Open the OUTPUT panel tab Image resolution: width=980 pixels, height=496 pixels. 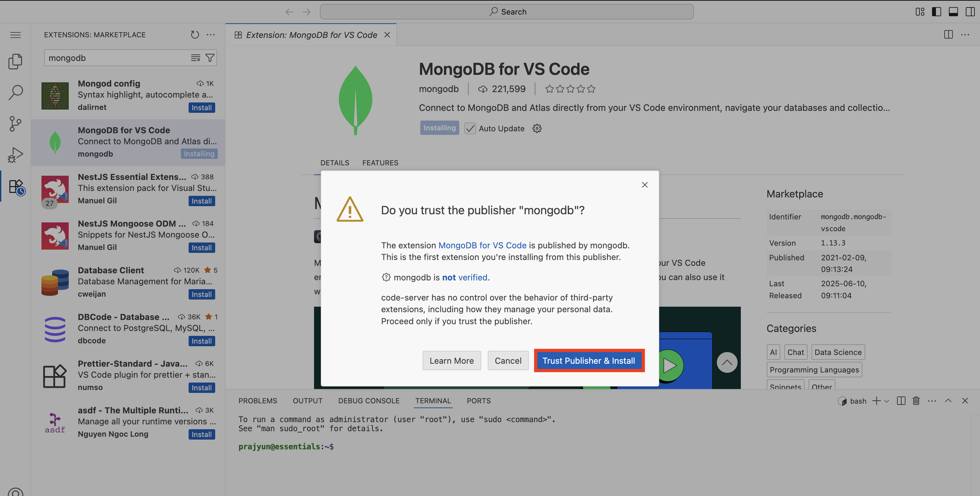pos(308,400)
